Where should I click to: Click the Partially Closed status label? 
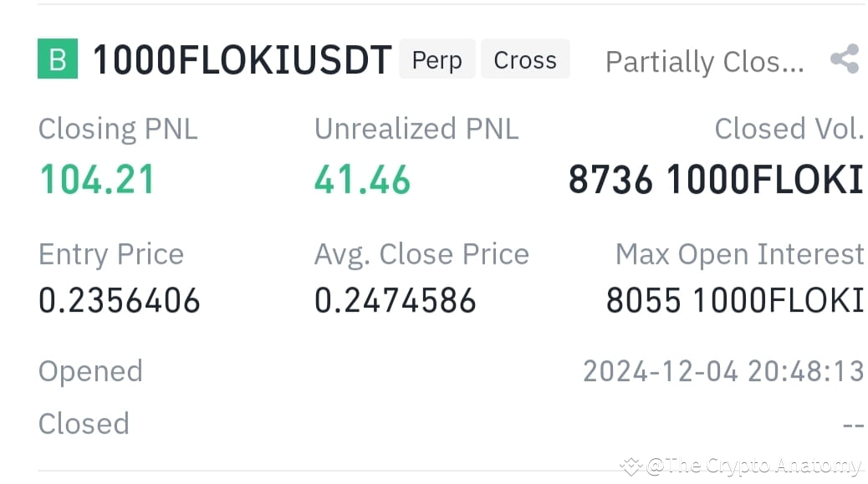coord(704,61)
